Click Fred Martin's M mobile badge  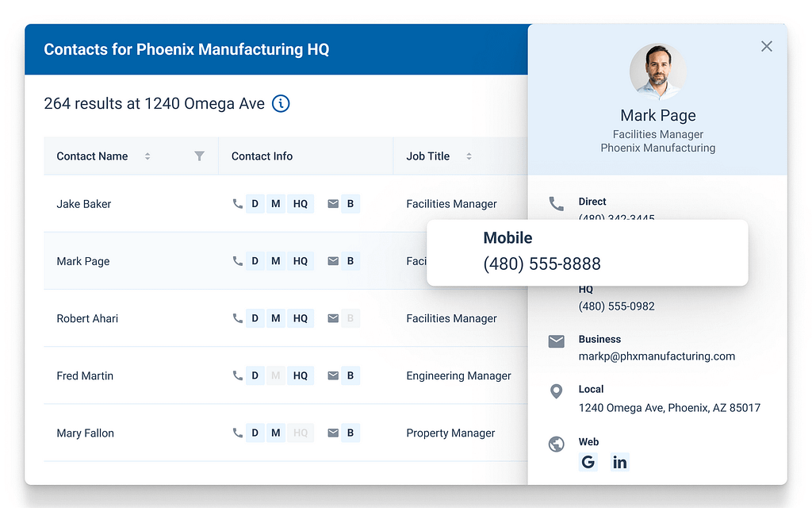275,375
